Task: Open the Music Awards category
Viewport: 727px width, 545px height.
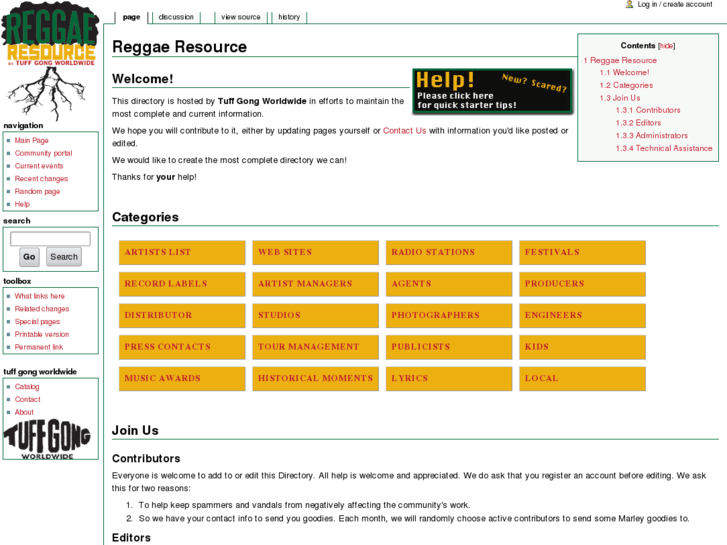Action: click(x=182, y=378)
